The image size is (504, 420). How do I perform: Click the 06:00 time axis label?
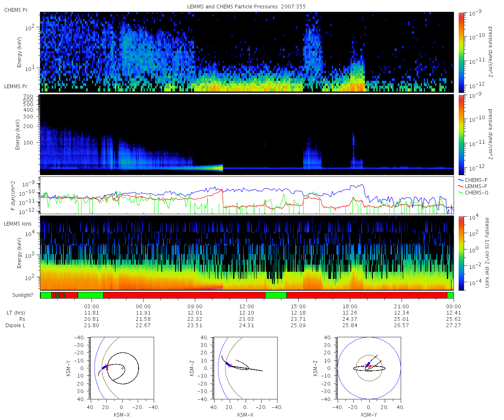click(143, 306)
